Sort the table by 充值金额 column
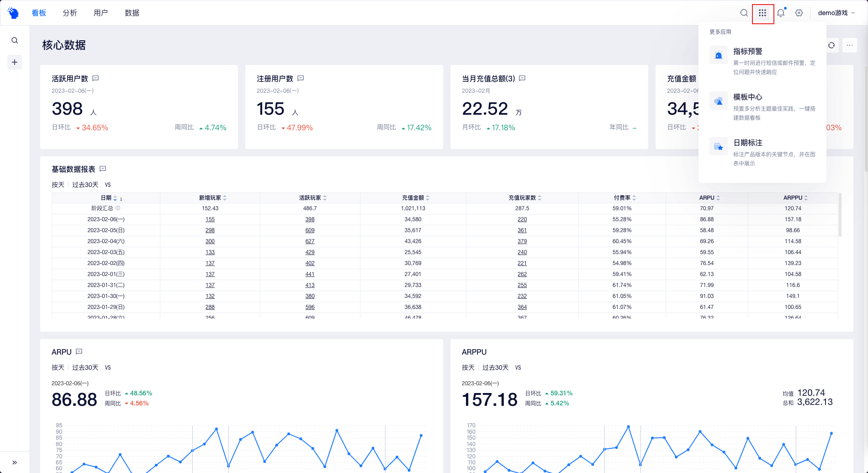This screenshot has width=868, height=473. [x=415, y=198]
